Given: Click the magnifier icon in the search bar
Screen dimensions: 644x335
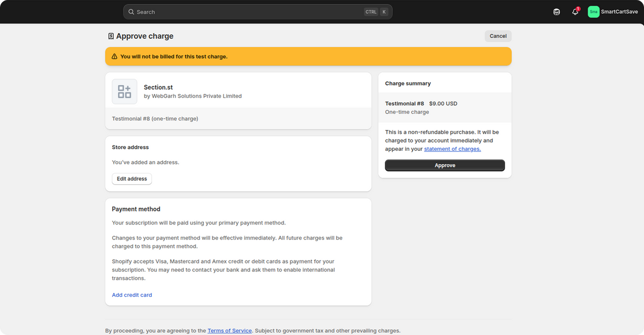Looking at the screenshot, I should tap(131, 12).
